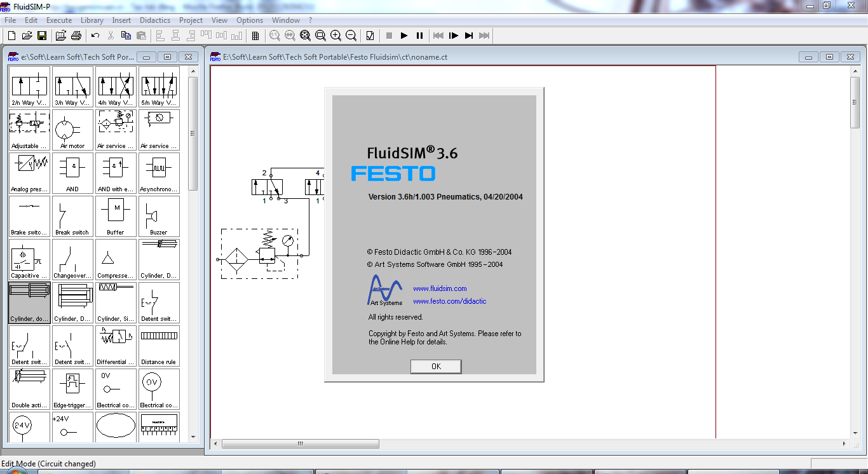Viewport: 868px width, 474px height.
Task: Click the zoom out magnifier icon
Action: [x=351, y=36]
